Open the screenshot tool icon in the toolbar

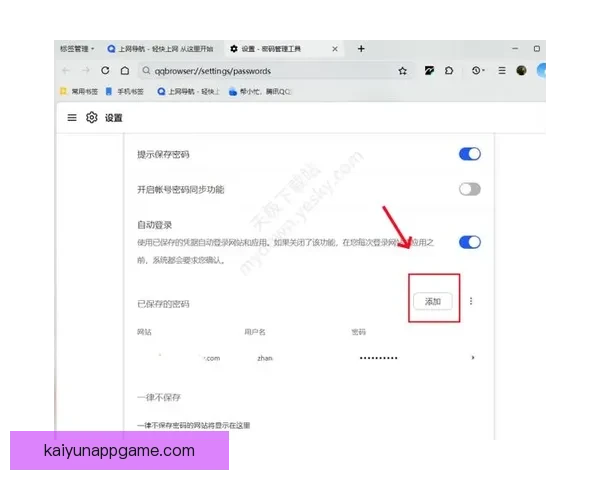click(429, 71)
